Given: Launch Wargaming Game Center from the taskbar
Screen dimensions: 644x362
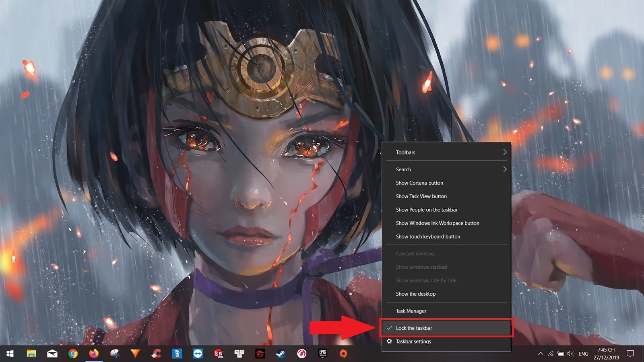Looking at the screenshot, I should point(301,354).
